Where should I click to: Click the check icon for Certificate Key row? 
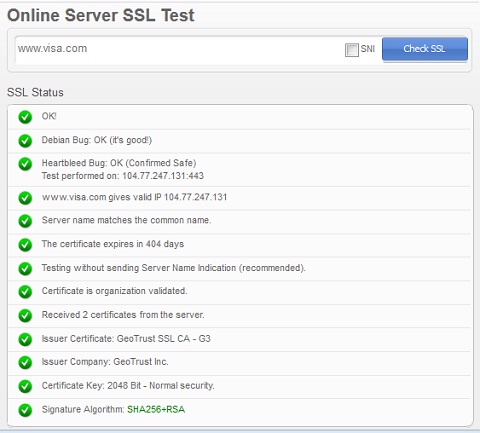[25, 387]
